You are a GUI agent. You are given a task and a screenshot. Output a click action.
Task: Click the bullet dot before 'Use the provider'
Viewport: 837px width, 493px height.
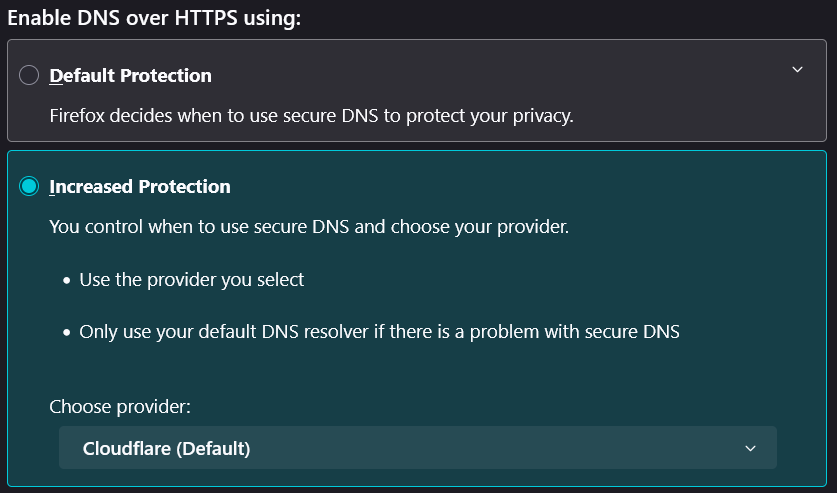(x=67, y=280)
